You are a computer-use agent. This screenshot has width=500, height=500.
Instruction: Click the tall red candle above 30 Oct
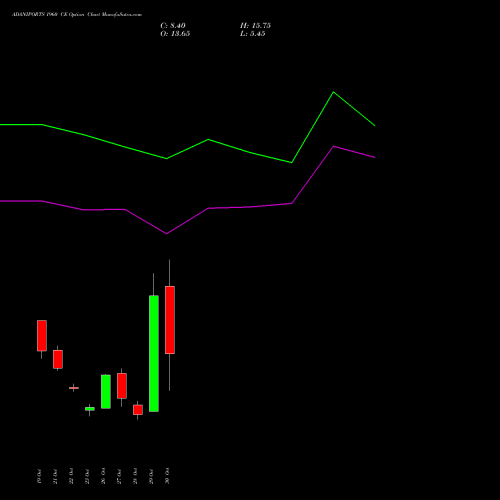(x=170, y=320)
